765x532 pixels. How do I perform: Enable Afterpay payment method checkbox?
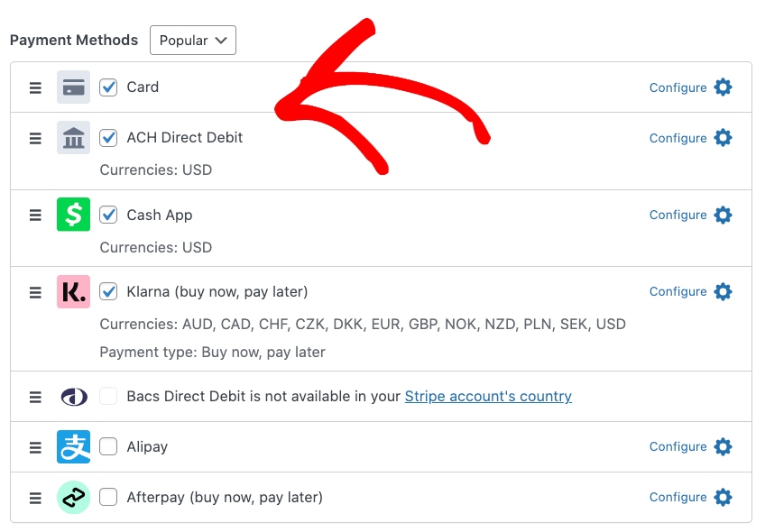[108, 497]
